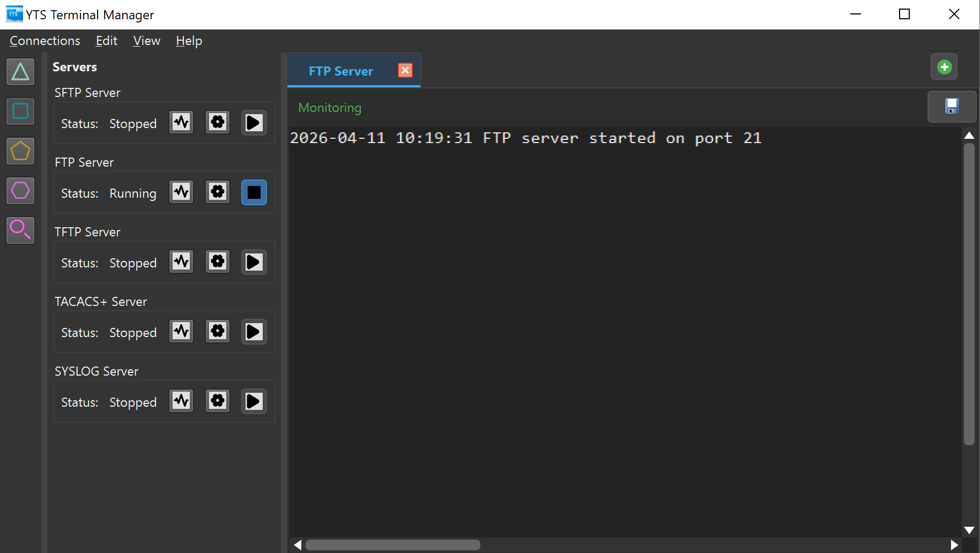Viewport: 980px width, 553px height.
Task: Select the pentagon icon in the sidebar
Action: (20, 151)
